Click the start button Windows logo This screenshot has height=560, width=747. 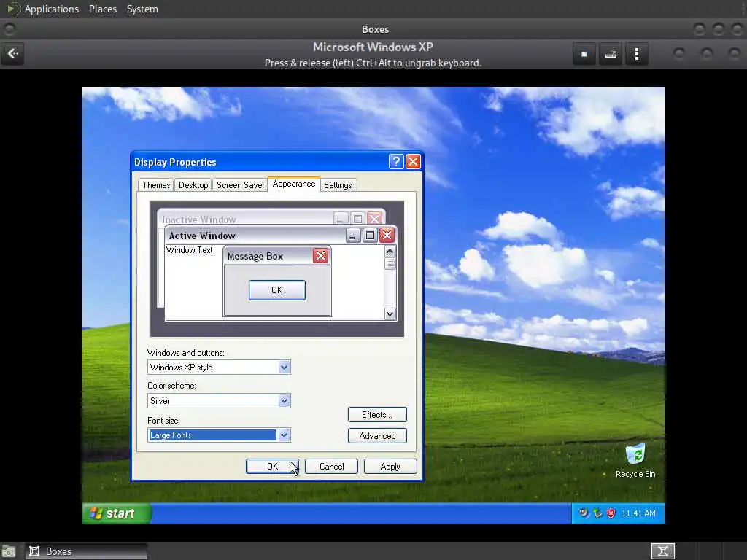tap(96, 513)
